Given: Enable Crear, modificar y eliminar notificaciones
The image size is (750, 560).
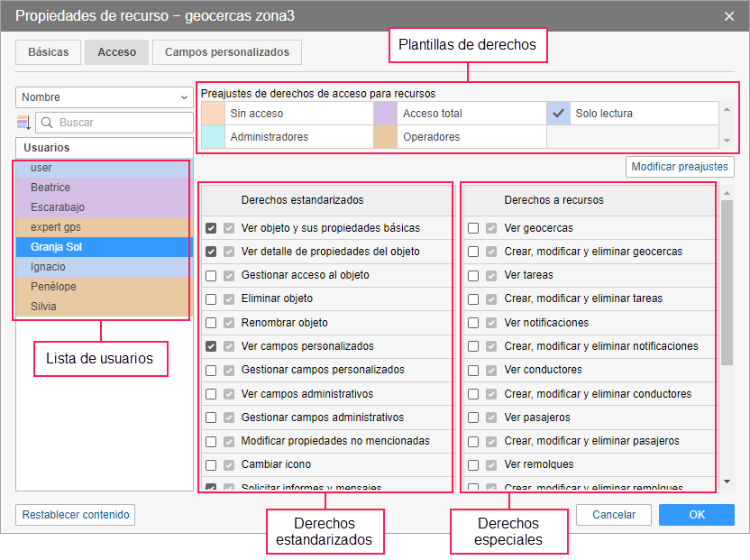Looking at the screenshot, I should pos(473,346).
